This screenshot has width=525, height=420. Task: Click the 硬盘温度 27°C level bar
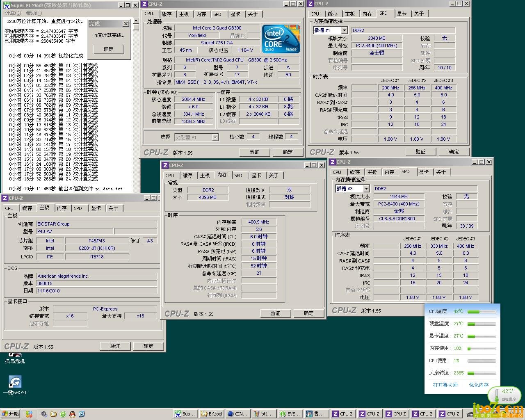coord(482,324)
